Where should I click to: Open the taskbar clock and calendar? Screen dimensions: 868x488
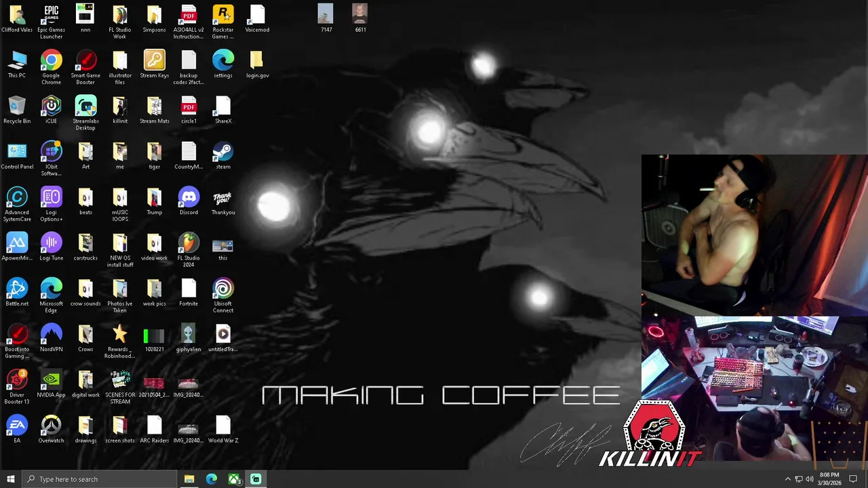click(x=829, y=479)
